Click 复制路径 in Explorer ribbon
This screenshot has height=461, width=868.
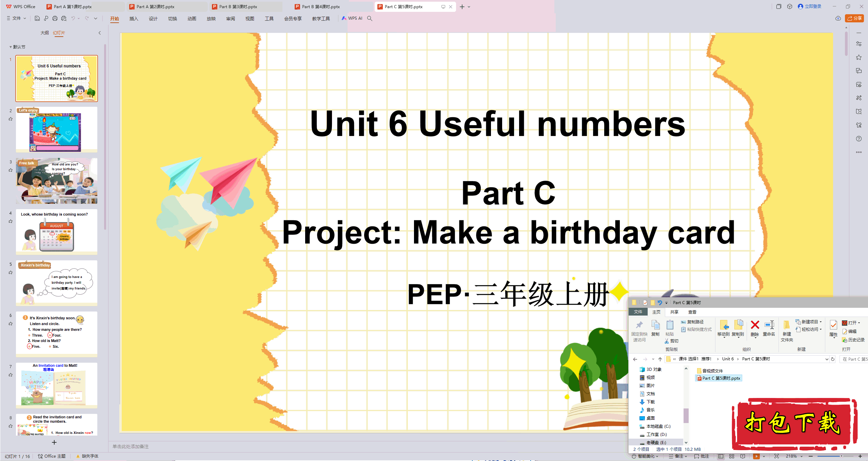point(692,322)
